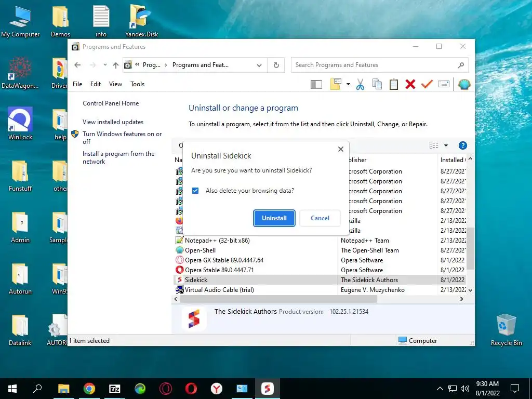Launch Opera from the taskbar
This screenshot has width=532, height=399.
coord(191,389)
